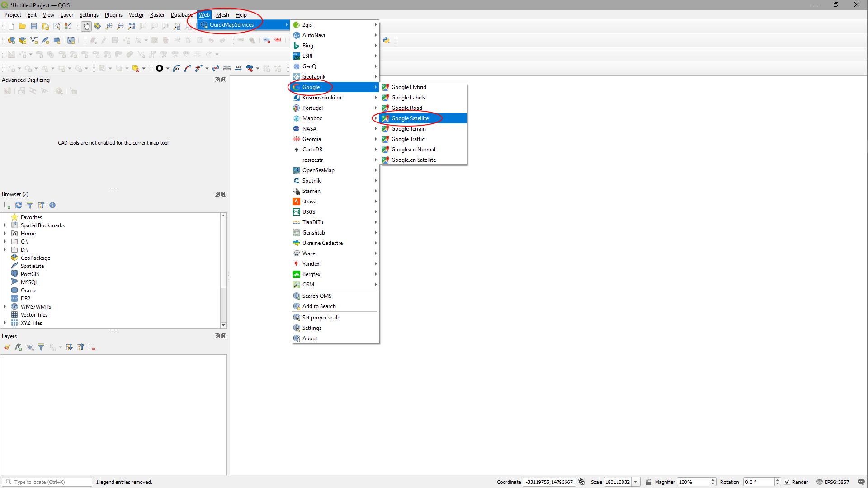Screen dimensions: 868x488
Task: Click the Zoom In magnifier tool
Action: 109,26
